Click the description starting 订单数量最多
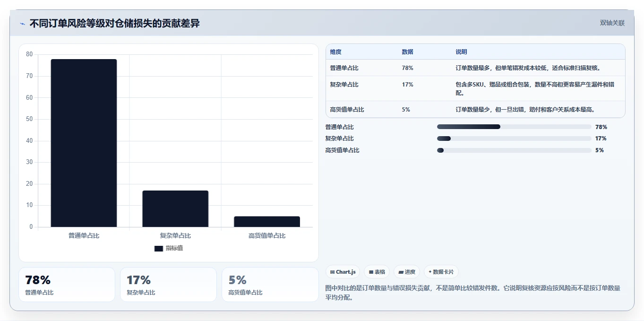The image size is (644, 321). pos(528,68)
